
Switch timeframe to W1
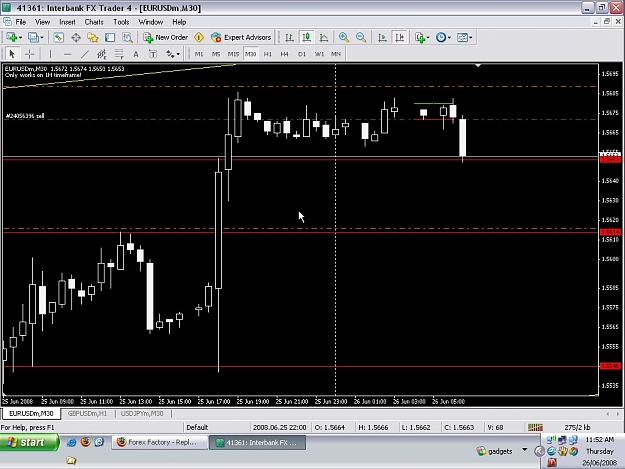pos(319,54)
